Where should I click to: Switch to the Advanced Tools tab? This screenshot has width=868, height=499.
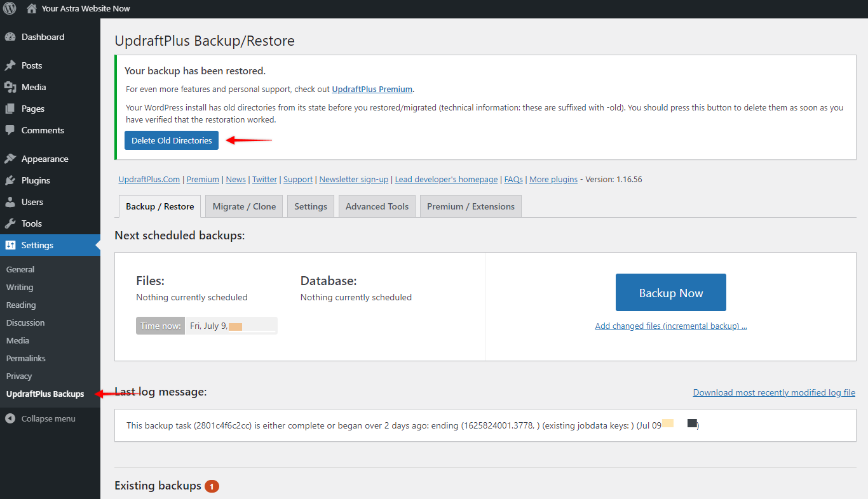click(377, 206)
